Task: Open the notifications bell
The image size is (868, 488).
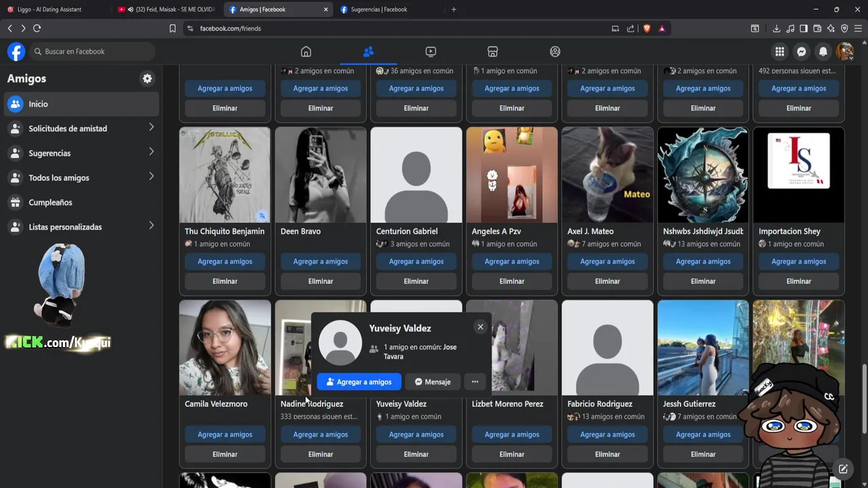Action: click(x=823, y=52)
